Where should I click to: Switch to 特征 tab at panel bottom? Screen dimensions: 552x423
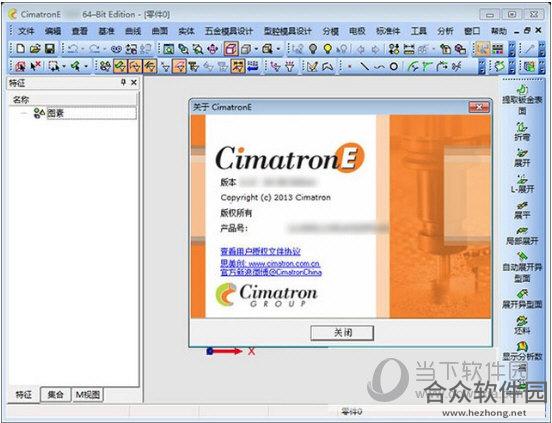(x=24, y=394)
